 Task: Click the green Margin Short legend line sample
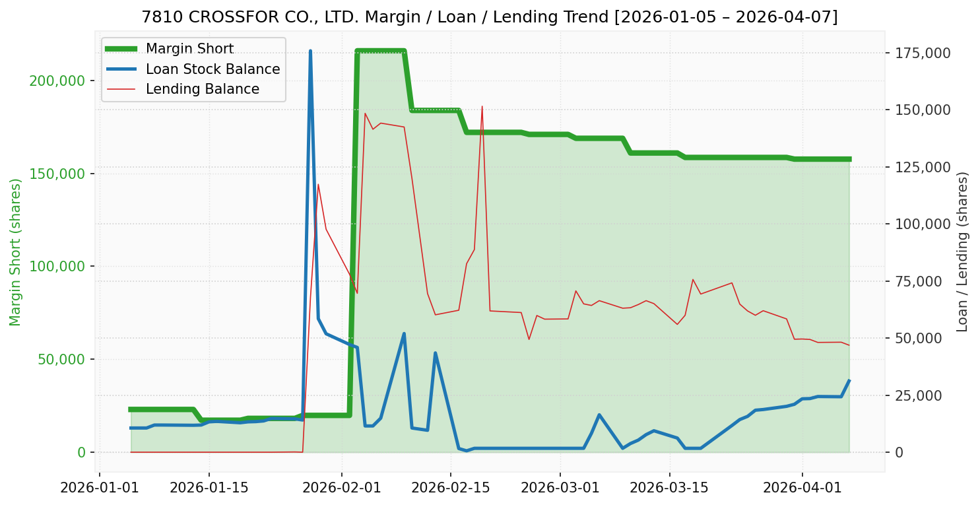121,49
